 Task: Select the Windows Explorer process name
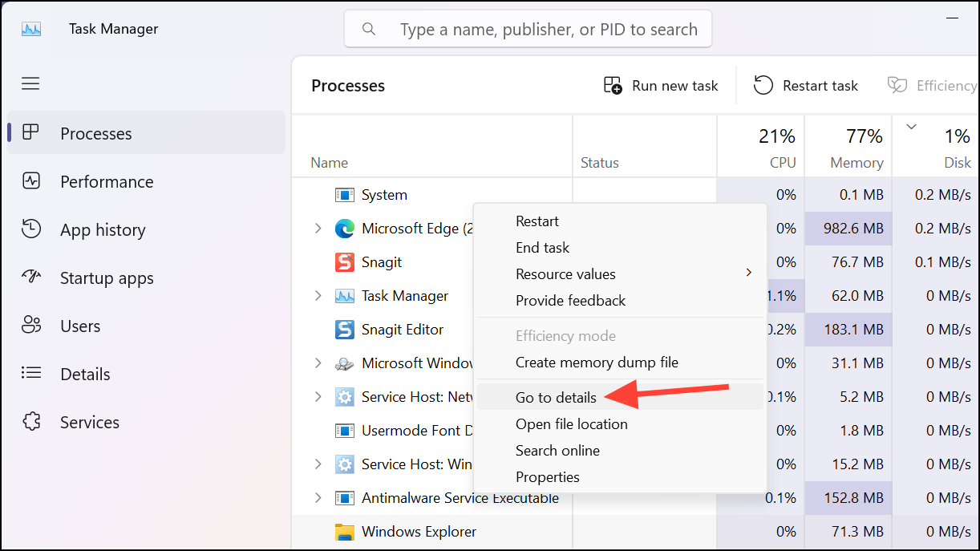click(x=419, y=532)
